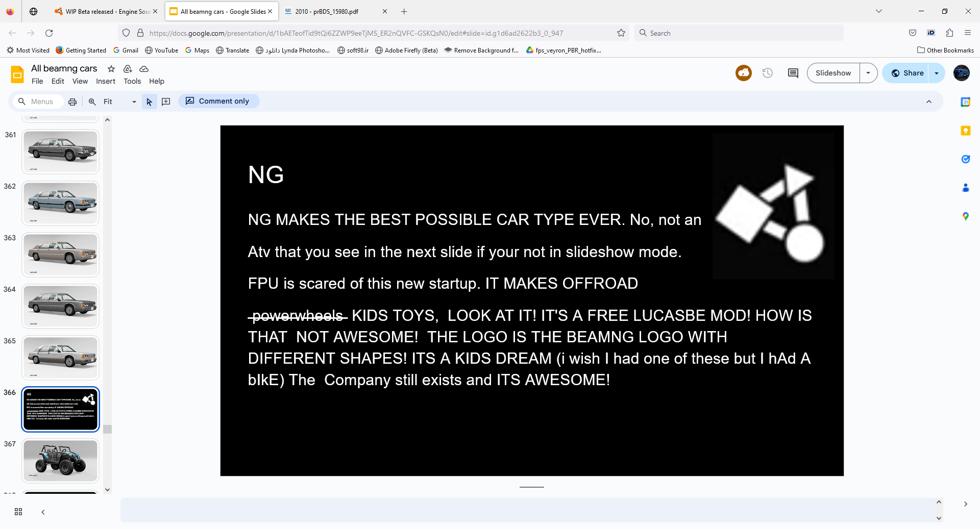This screenshot has width=980, height=529.
Task: Click the Comment only mode button
Action: click(218, 101)
